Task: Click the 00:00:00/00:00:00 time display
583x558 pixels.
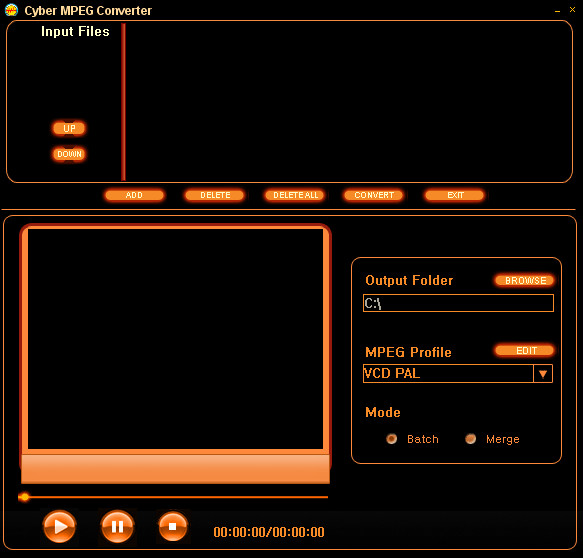Action: 269,532
